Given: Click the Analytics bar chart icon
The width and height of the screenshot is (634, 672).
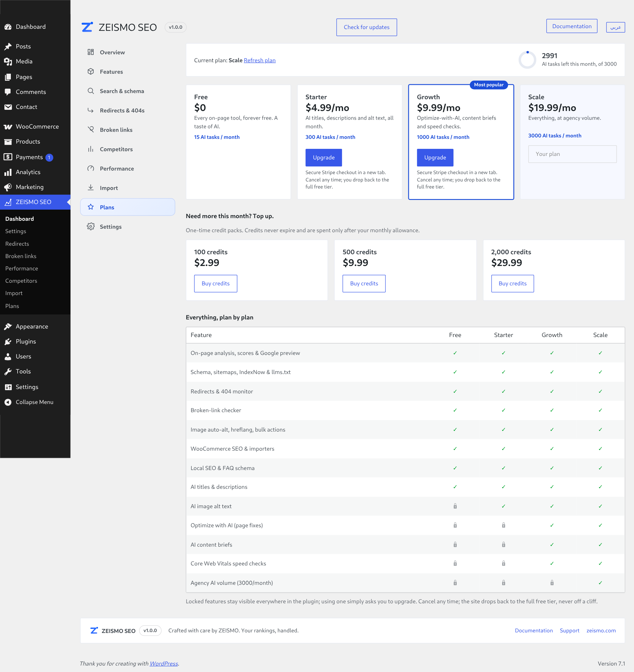Looking at the screenshot, I should (8, 172).
